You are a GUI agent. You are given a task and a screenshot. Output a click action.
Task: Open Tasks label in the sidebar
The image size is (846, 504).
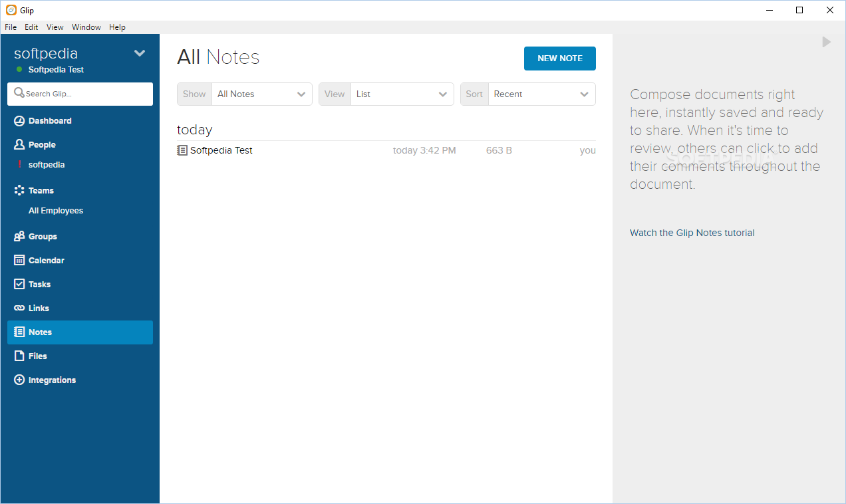click(40, 285)
